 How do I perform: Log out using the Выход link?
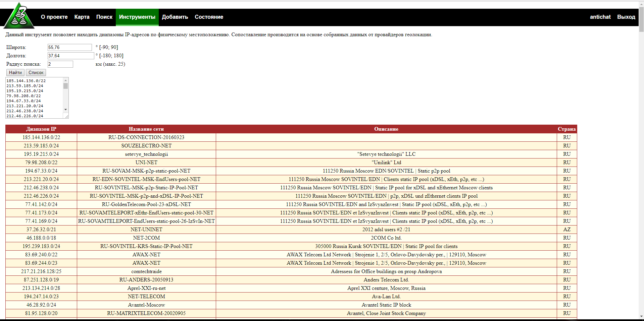point(626,17)
